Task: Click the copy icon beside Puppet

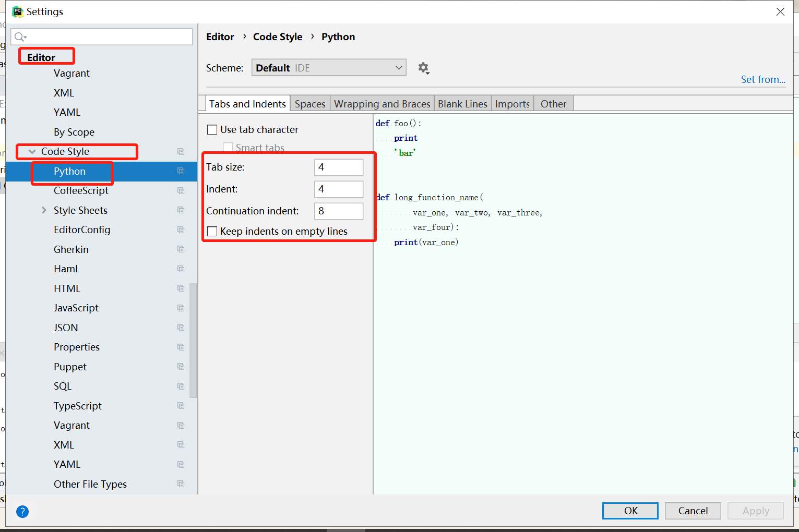Action: point(181,367)
